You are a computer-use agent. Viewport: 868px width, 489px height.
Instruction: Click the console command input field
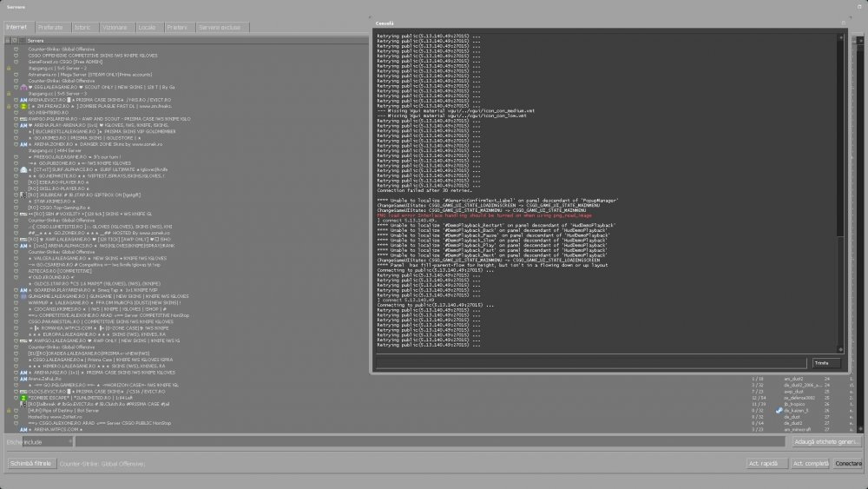(591, 363)
